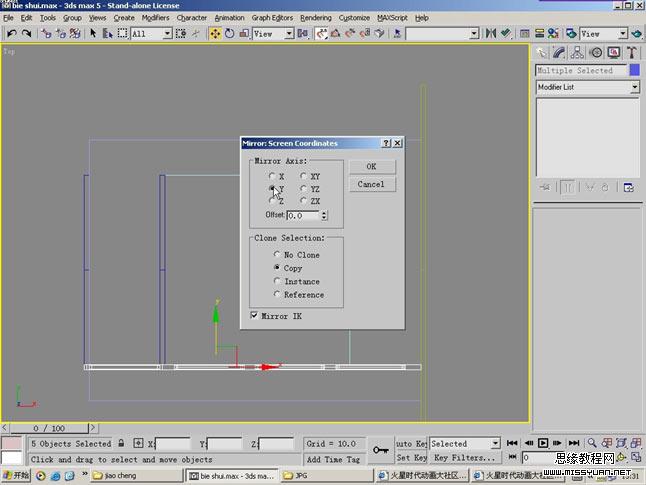Activate the Select and Move tool

tap(215, 33)
